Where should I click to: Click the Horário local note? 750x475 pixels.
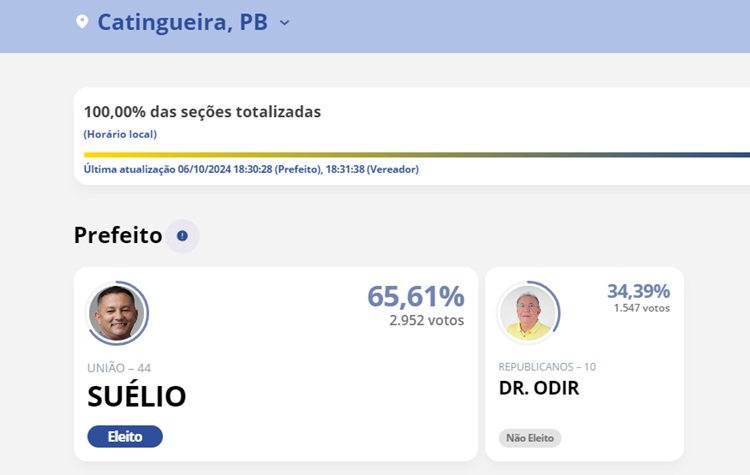(x=120, y=134)
